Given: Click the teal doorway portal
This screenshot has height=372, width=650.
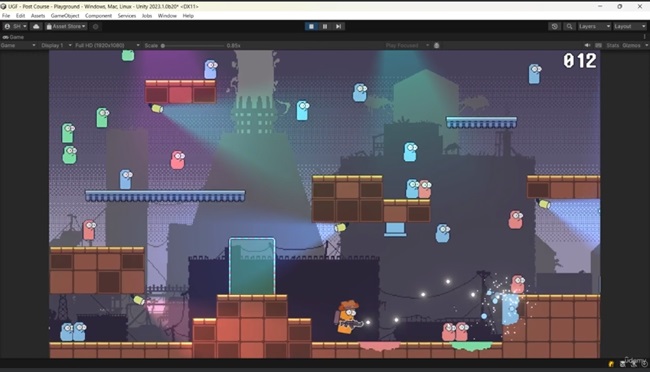Looking at the screenshot, I should click(x=252, y=266).
